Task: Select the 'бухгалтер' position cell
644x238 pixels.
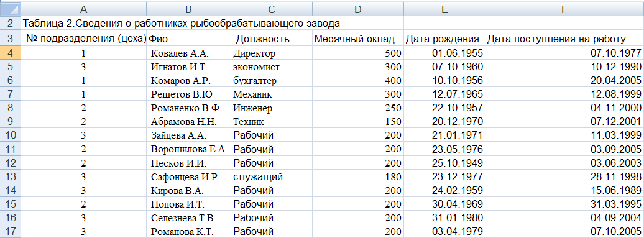Action: pyautogui.click(x=272, y=80)
